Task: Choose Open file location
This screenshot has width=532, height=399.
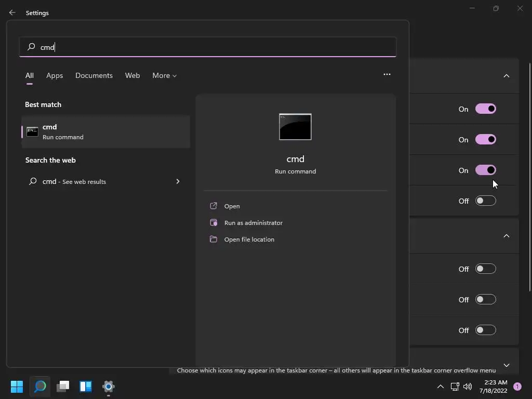Action: [x=249, y=240]
